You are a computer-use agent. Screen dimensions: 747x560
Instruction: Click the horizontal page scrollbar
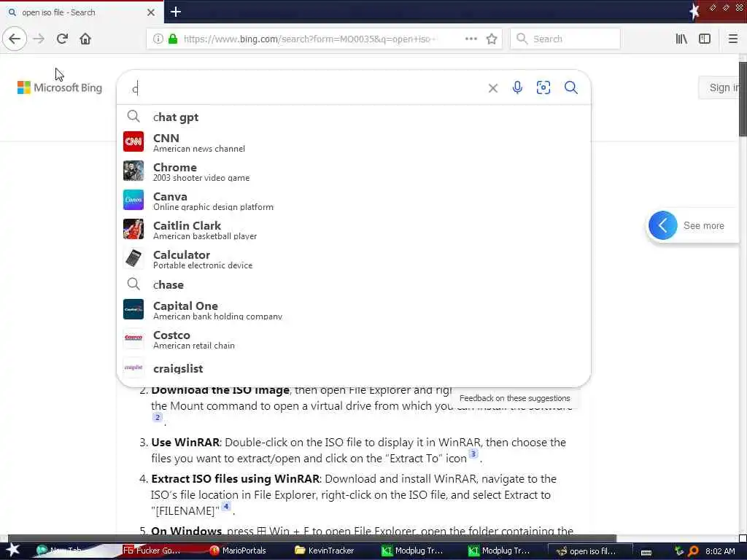coord(312,539)
